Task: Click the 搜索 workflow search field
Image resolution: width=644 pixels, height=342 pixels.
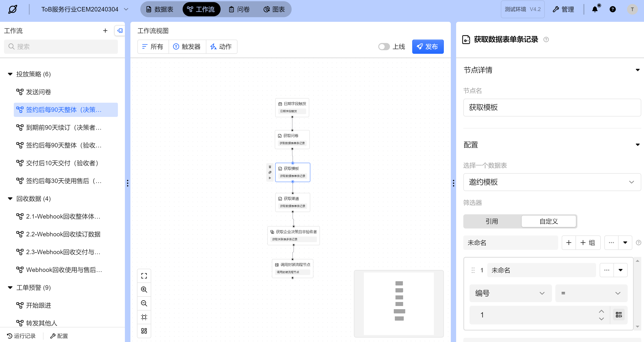Action: 61,47
